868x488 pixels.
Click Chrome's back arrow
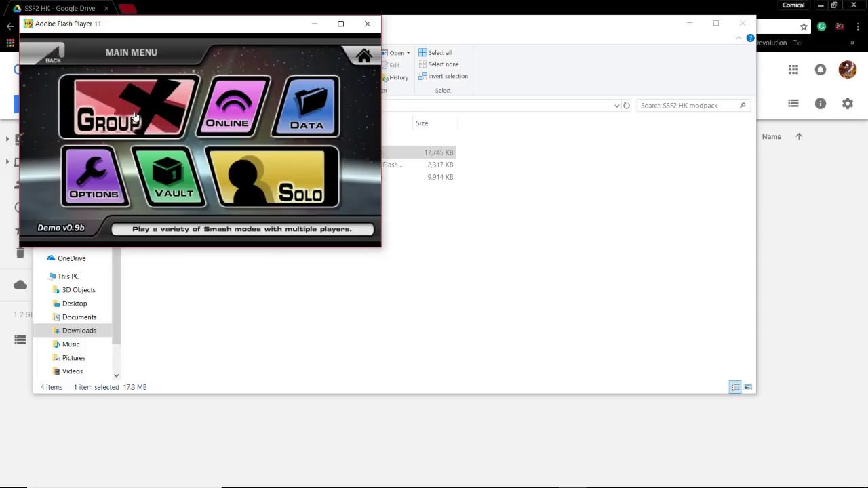pyautogui.click(x=9, y=26)
